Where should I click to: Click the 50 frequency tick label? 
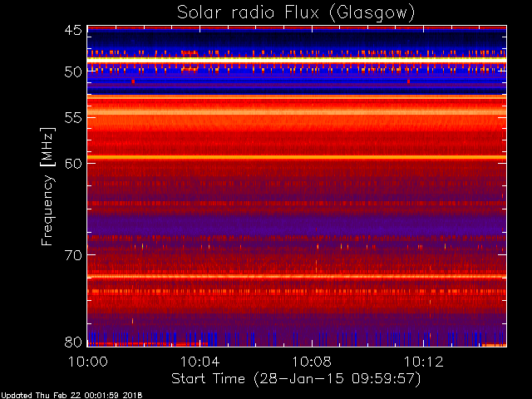coord(73,72)
